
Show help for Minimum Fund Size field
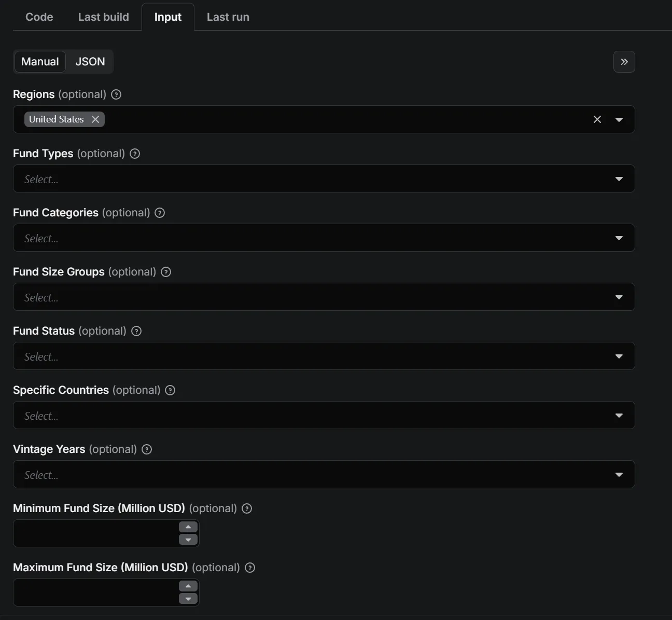[247, 508]
